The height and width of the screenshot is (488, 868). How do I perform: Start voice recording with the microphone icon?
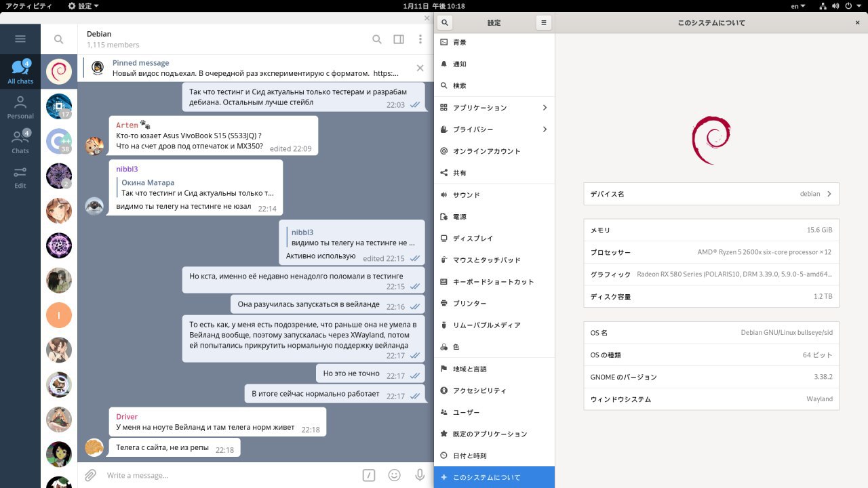point(420,475)
